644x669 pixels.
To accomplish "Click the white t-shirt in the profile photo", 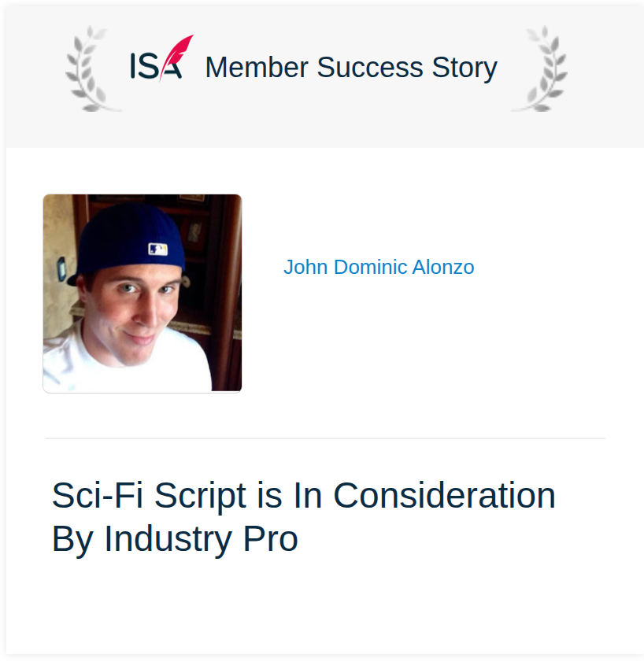I will pyautogui.click(x=128, y=367).
